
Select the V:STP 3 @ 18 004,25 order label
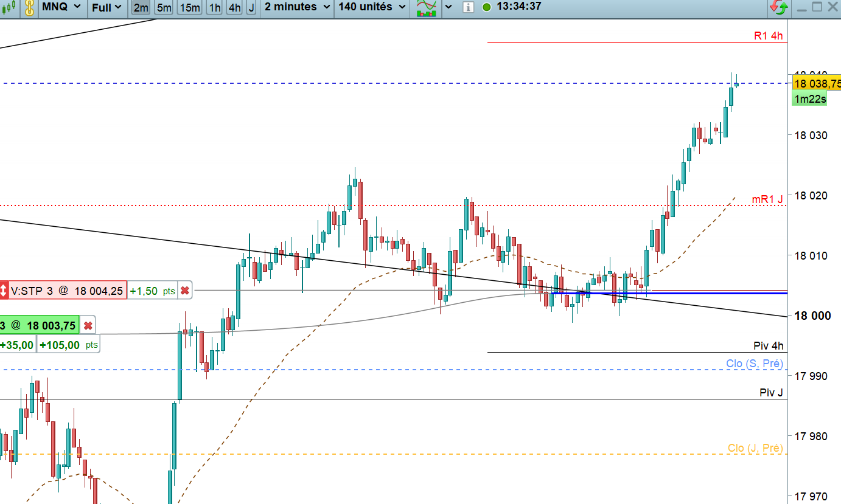point(67,291)
